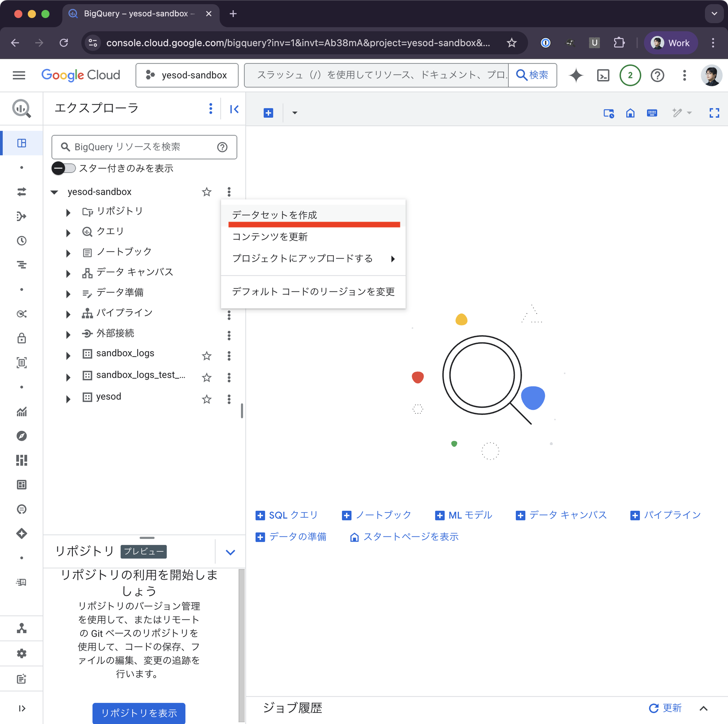This screenshot has height=724, width=728.
Task: Click the user account avatar
Action: tap(711, 75)
